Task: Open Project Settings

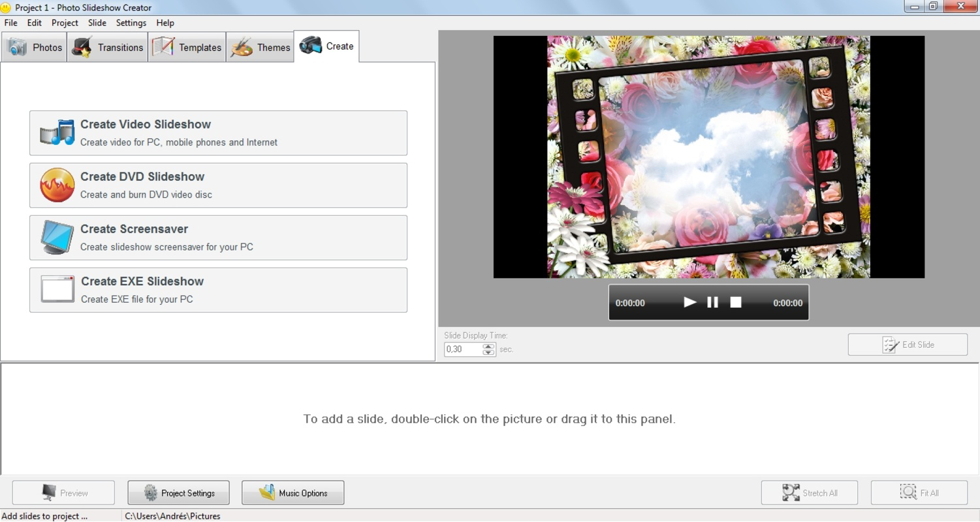Action: [x=179, y=493]
